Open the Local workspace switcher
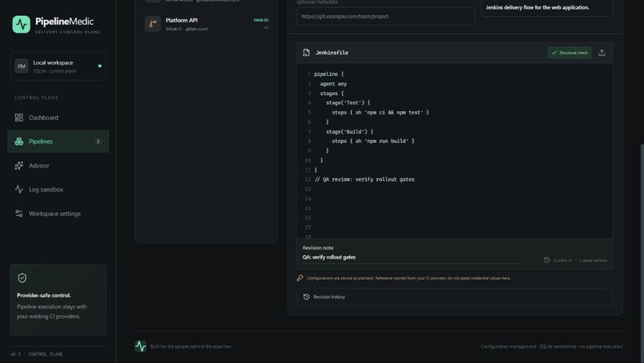 pos(58,66)
